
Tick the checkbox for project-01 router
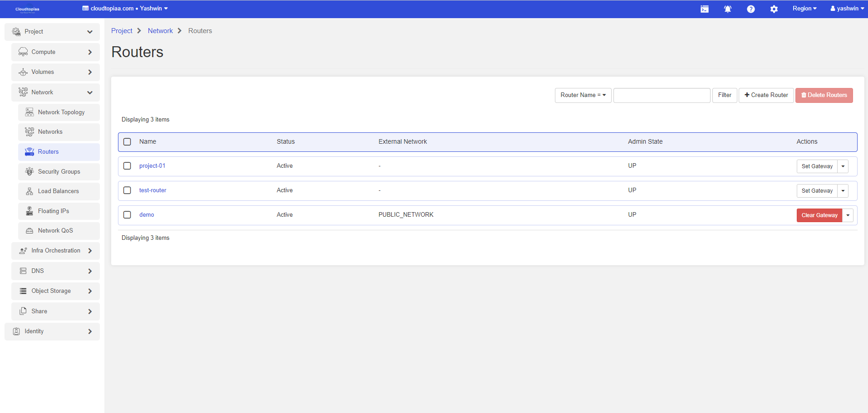tap(128, 166)
